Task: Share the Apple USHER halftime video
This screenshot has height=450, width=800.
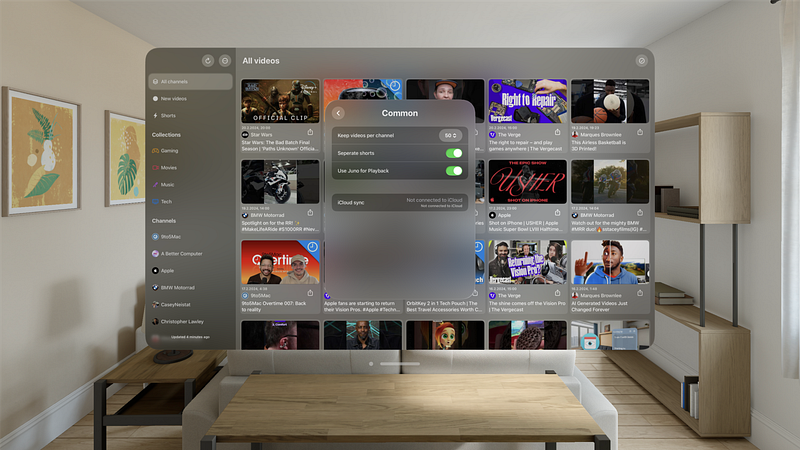Action: click(x=558, y=212)
